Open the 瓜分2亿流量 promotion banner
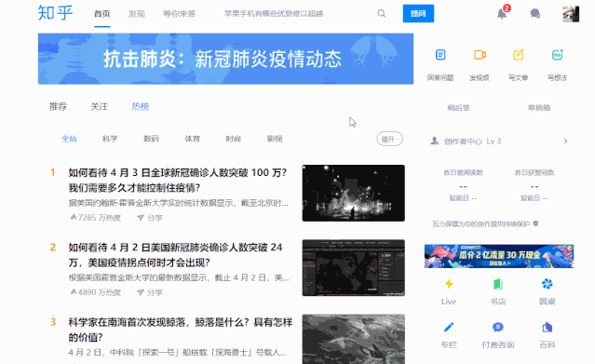Viewport: 595px width, 364px height. point(499,256)
